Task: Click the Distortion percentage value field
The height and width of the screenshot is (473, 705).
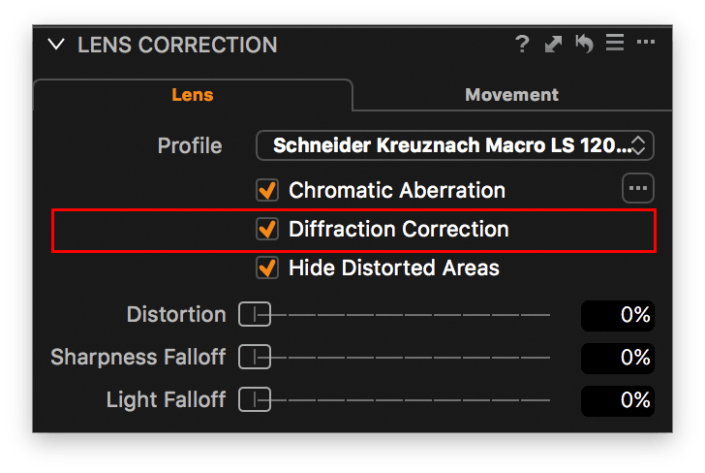Action: [x=618, y=315]
